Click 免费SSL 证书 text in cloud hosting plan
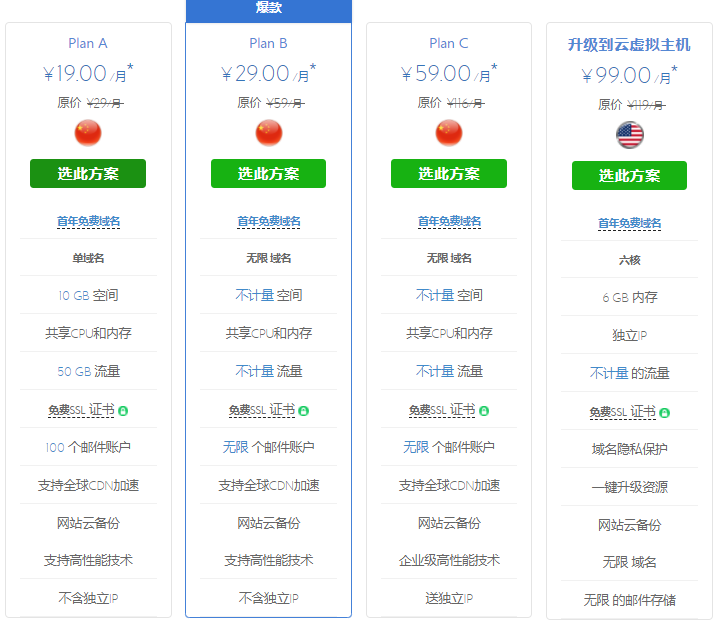The image size is (718, 623). pyautogui.click(x=623, y=412)
